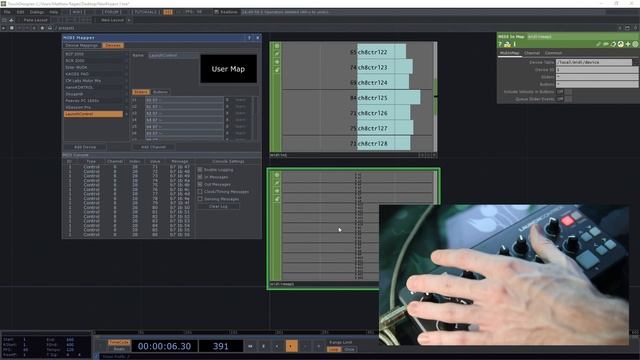Open the Help menu
This screenshot has width=640, height=360.
pyautogui.click(x=53, y=12)
